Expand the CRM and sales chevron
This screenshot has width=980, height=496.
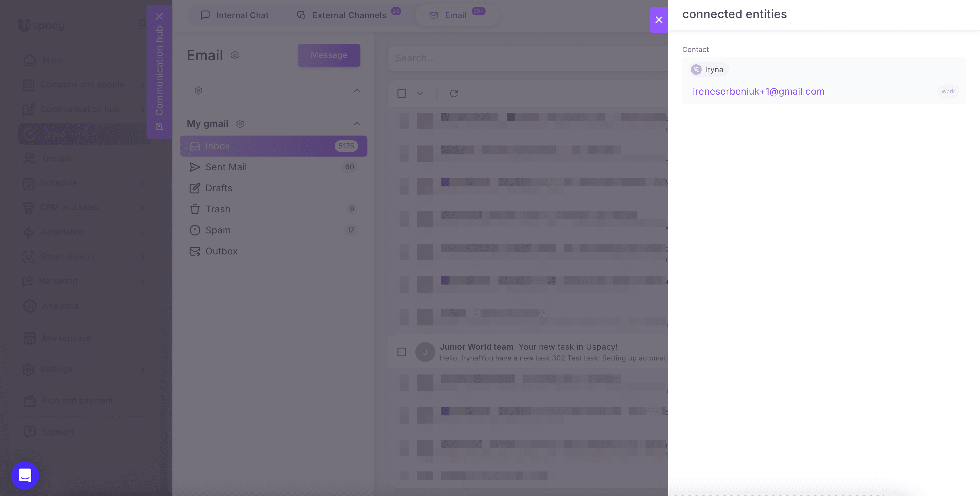click(142, 208)
